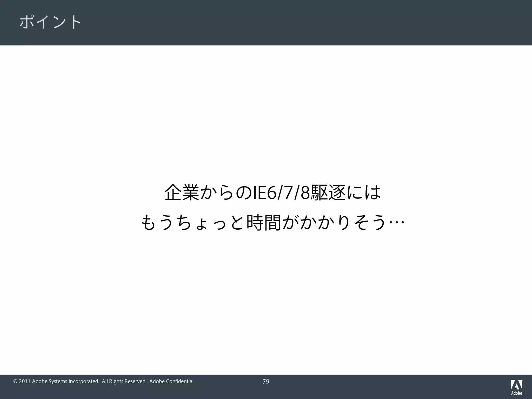Select the line もうちょっと時間がかかりそう…

273,222
